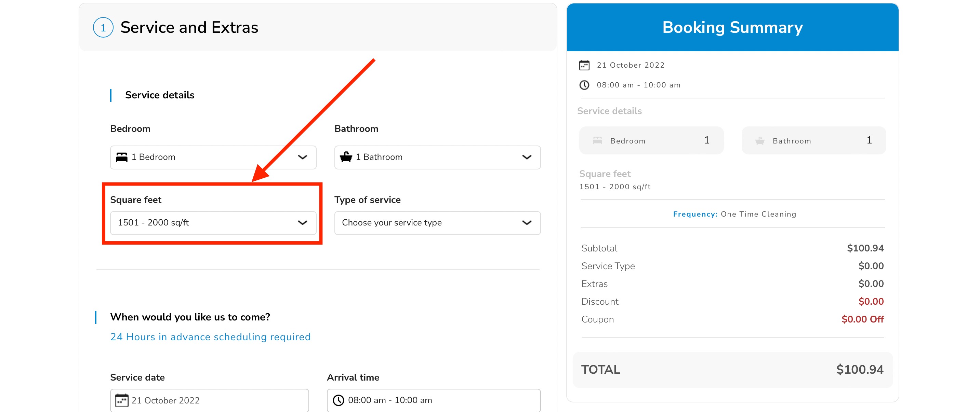Screen dimensions: 980x412
Task: Click the 'TOTAL' label
Action: [600, 369]
